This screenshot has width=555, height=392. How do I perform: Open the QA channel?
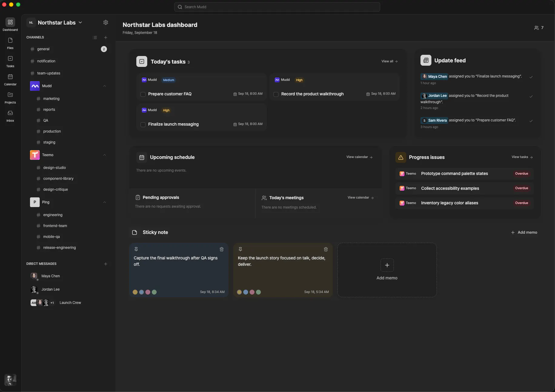(x=71, y=120)
